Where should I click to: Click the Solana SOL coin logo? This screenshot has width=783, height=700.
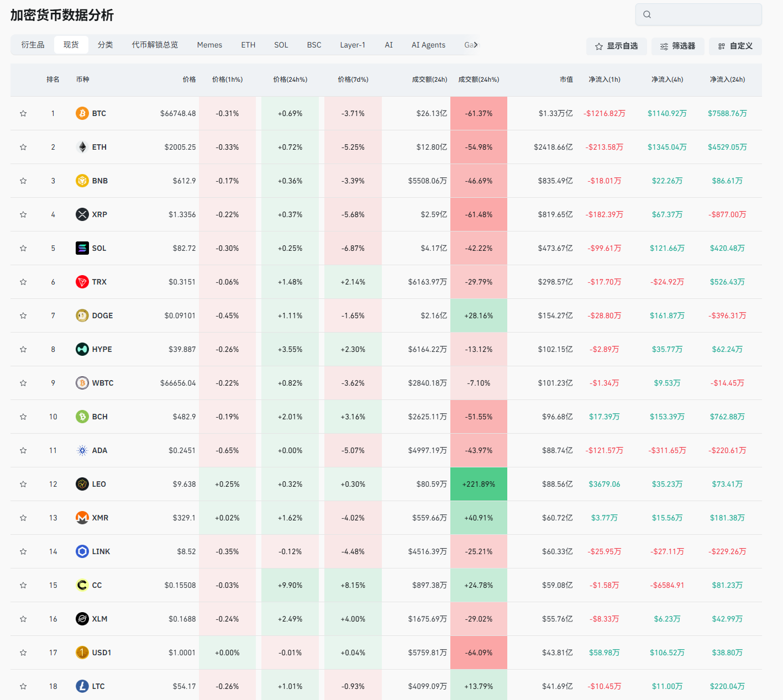tap(82, 248)
